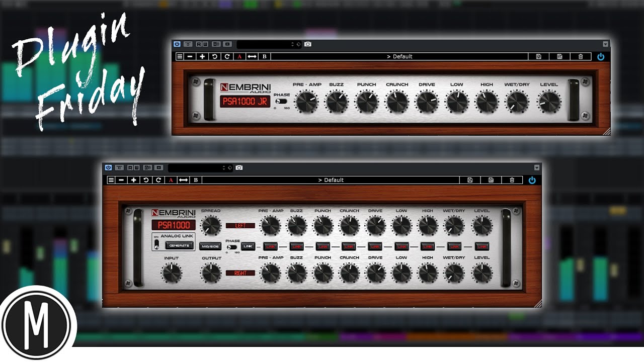Screen dimensions: 644x362
Task: Open the preset name field in PSA1000 window header
Action: point(200,167)
